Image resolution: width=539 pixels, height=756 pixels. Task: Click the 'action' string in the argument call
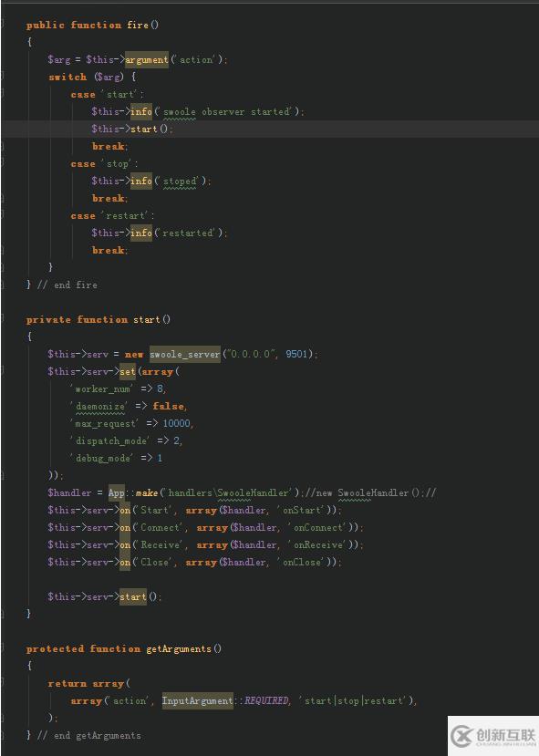196,60
